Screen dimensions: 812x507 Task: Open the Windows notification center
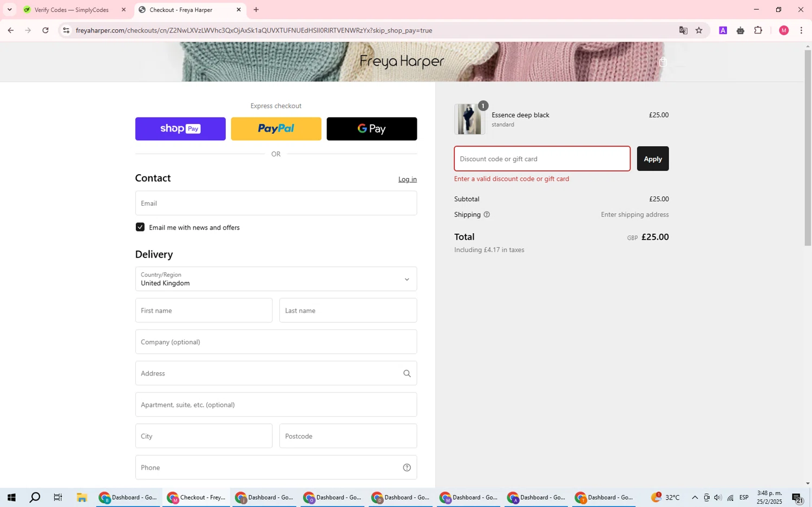[797, 498]
